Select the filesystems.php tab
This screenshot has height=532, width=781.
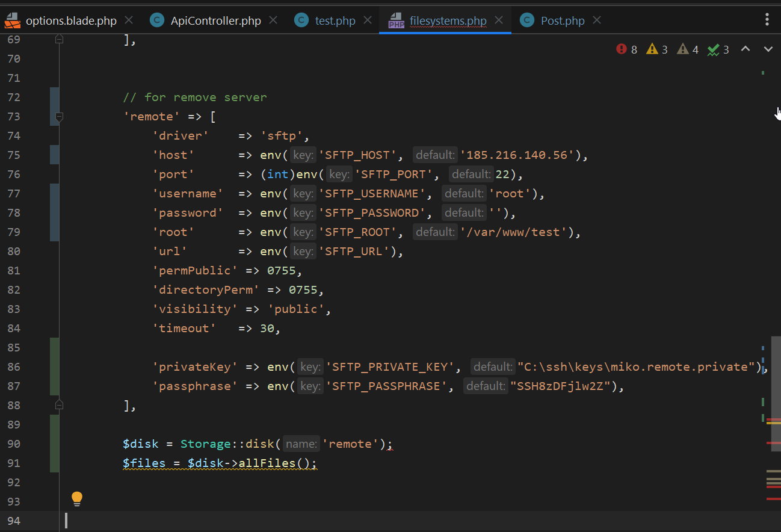pyautogui.click(x=448, y=20)
